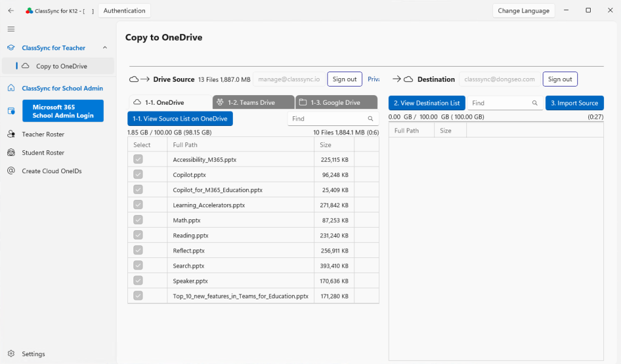Click the 393,410 KB size cell
Viewport: 621px width, 364px height.
(334, 265)
